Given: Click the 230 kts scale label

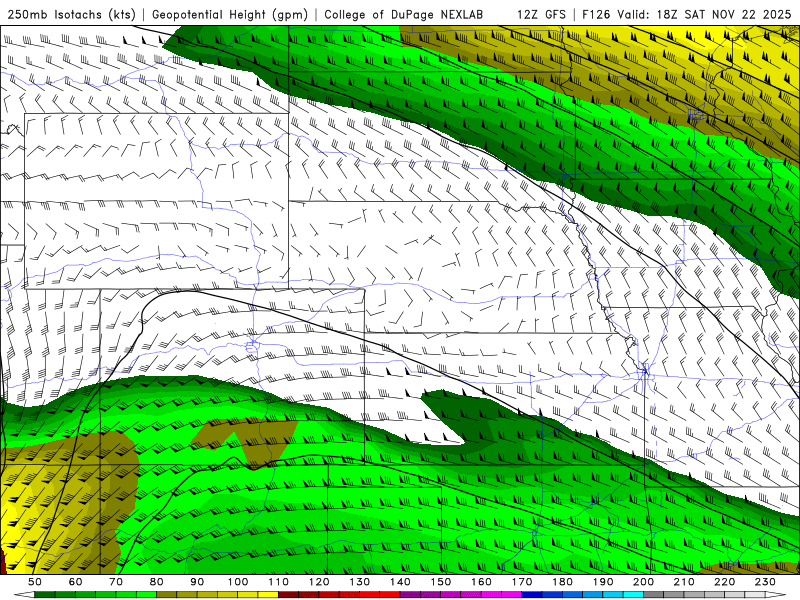Looking at the screenshot, I should coord(765,582).
